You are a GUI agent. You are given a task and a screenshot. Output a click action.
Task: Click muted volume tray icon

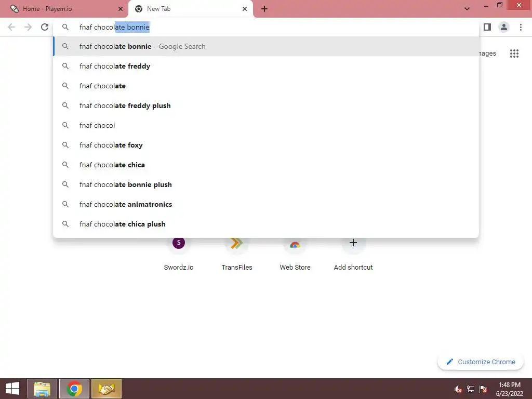click(x=458, y=389)
